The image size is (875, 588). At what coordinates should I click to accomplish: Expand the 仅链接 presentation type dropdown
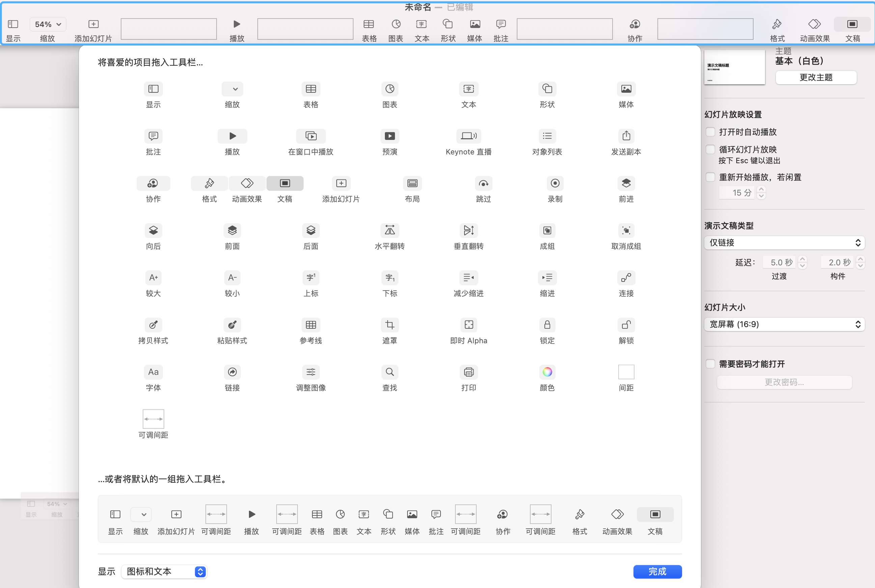point(784,243)
